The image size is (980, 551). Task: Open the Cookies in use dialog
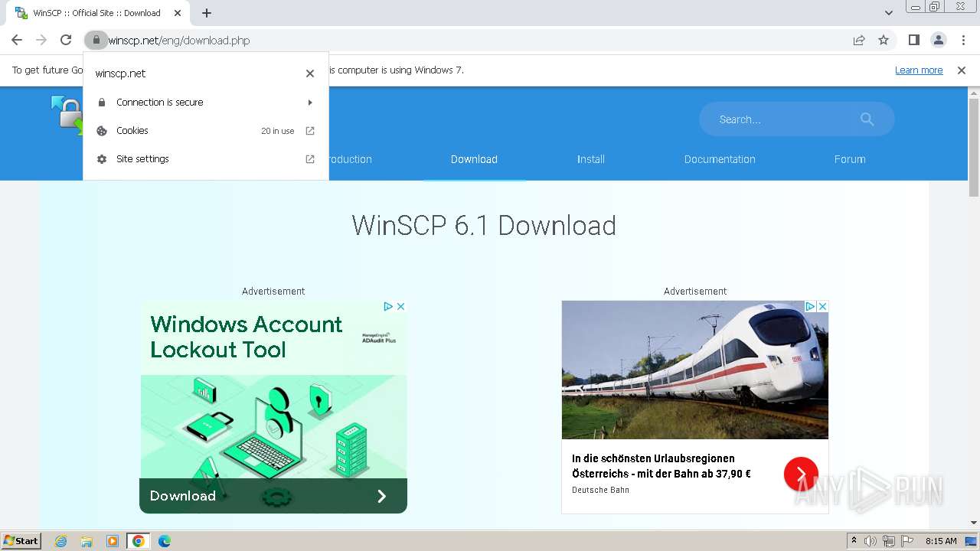point(206,131)
